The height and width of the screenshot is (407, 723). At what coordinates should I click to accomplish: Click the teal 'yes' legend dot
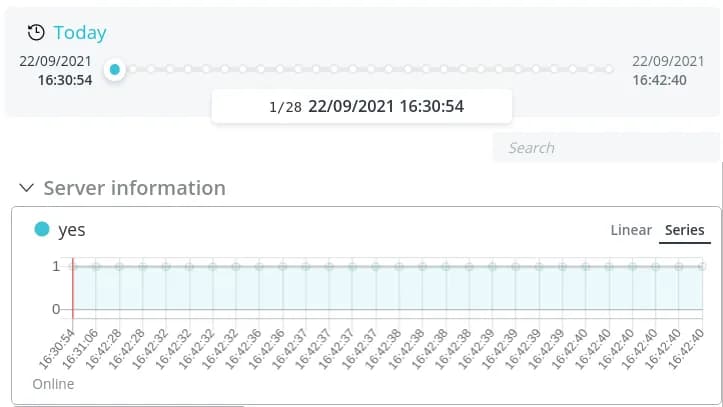pos(42,229)
